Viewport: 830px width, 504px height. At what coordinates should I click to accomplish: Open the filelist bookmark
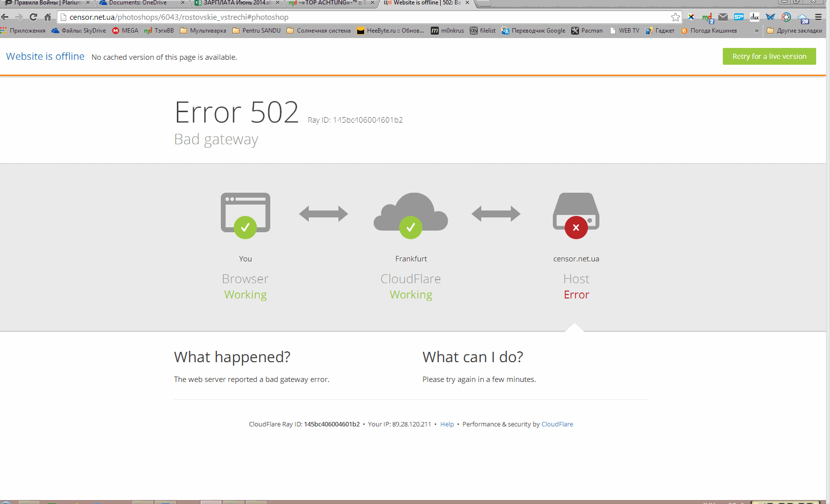(483, 31)
